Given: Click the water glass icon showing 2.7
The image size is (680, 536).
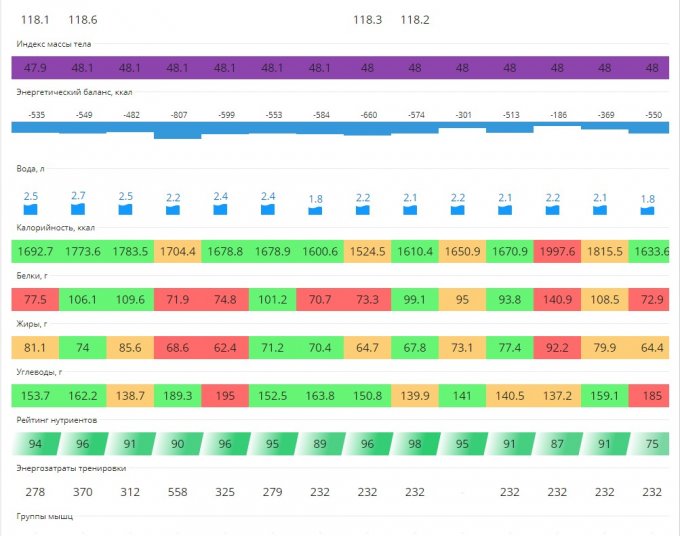Looking at the screenshot, I should coord(79,208).
